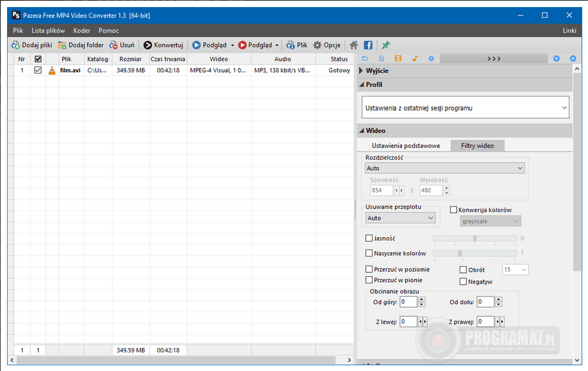This screenshot has width=588, height=371.
Task: Remove file with the Usuń button
Action: pos(122,45)
